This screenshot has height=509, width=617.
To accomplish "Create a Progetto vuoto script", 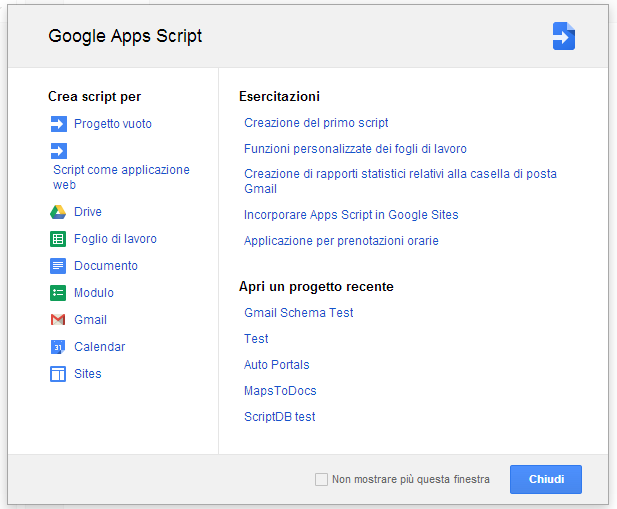I will tap(113, 124).
